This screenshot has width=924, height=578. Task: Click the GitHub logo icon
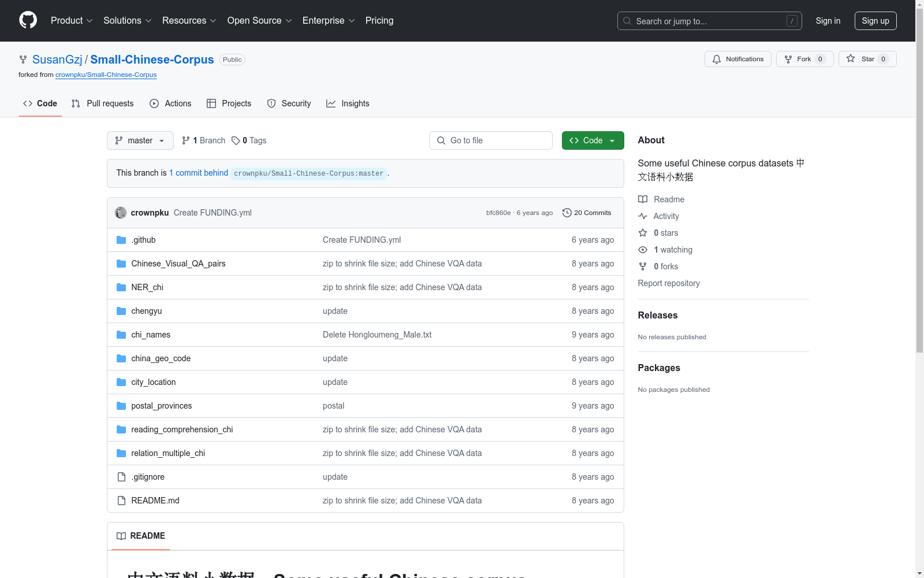(28, 20)
